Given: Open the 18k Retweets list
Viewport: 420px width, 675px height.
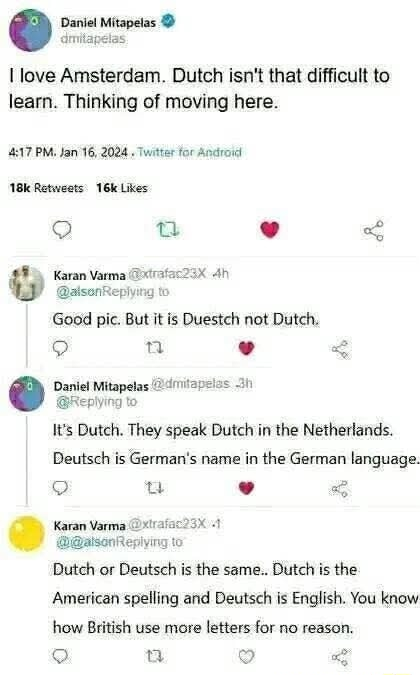Looking at the screenshot, I should (x=46, y=188).
